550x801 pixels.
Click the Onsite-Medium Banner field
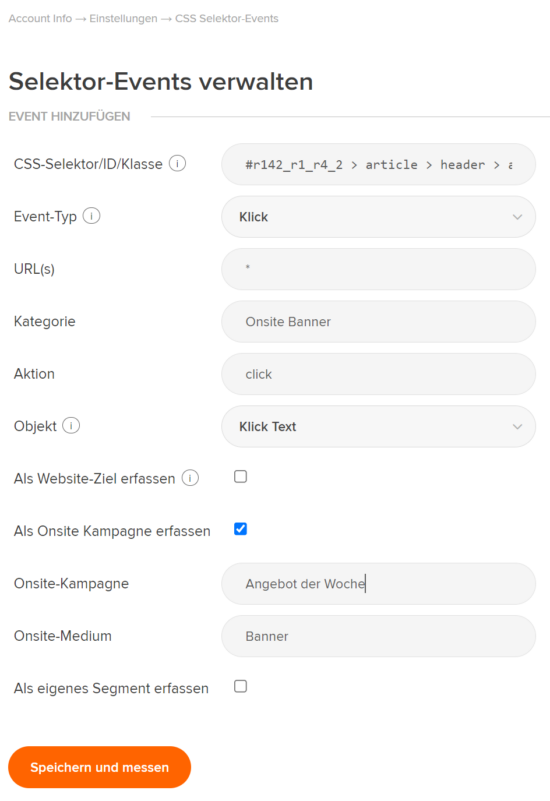tap(378, 637)
